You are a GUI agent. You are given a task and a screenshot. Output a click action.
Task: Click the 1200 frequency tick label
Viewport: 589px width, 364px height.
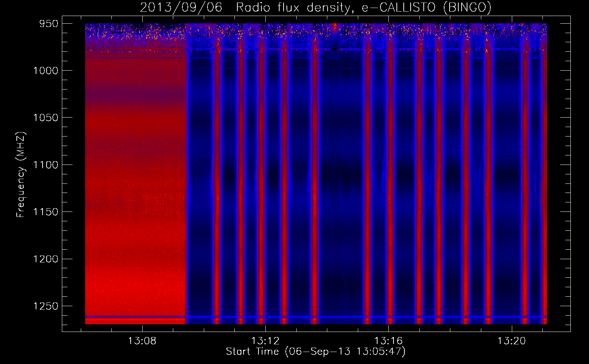pos(46,259)
